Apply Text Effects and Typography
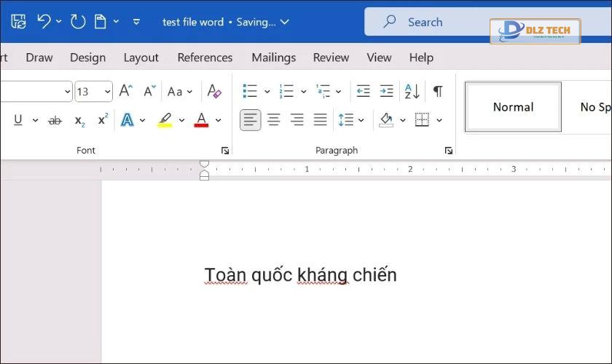This screenshot has height=364, width=612. pos(127,120)
